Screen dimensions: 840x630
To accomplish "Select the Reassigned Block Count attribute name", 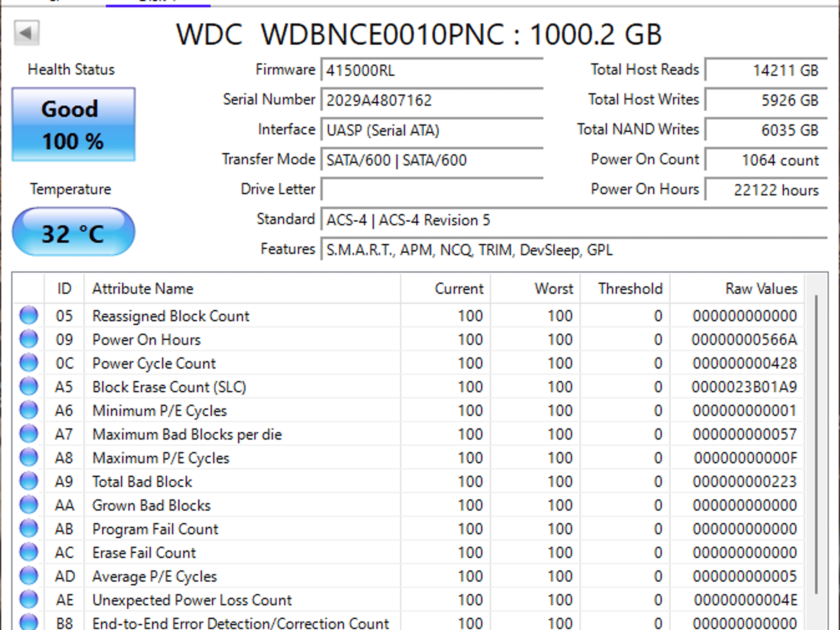I will [x=171, y=316].
